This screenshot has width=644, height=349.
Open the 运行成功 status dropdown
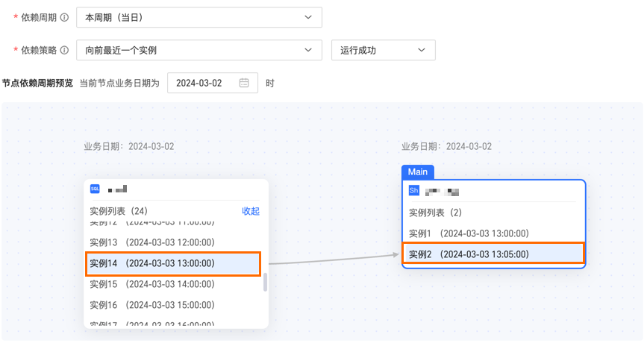pyautogui.click(x=384, y=50)
